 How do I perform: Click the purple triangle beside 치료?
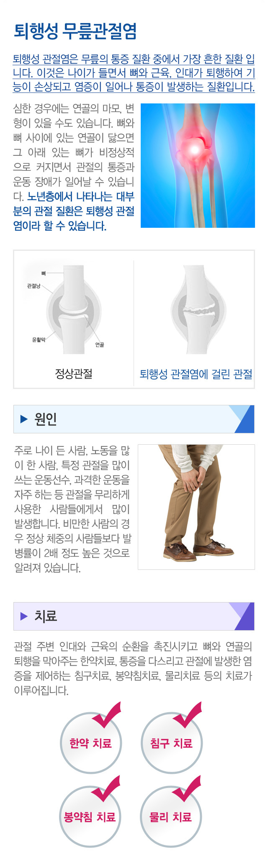point(24,616)
